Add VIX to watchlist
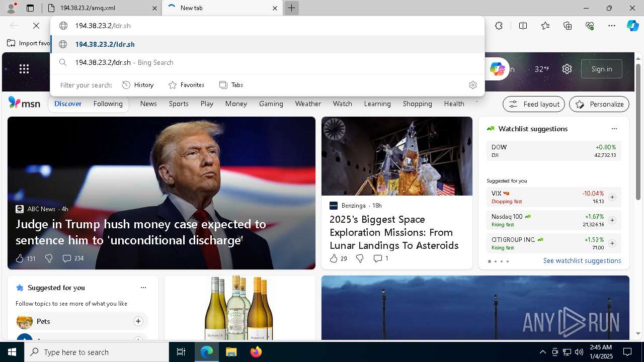 (612, 197)
